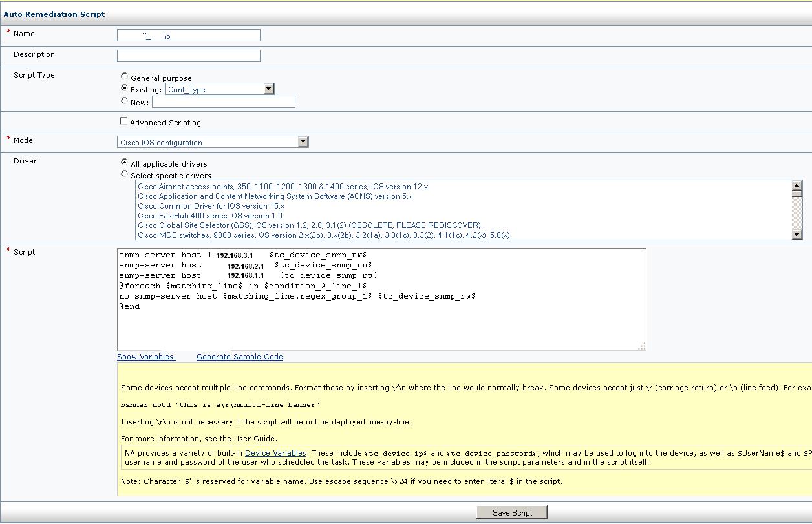
Task: Select the Existing script type radio button
Action: coord(125,89)
